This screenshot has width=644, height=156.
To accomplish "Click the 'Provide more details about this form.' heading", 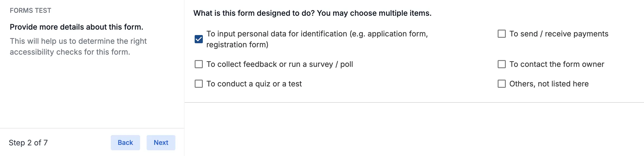I will [x=76, y=27].
